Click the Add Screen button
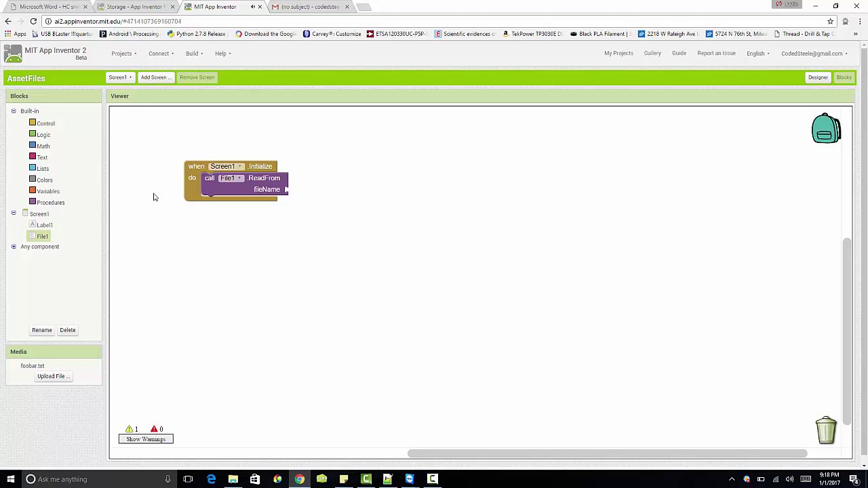The width and height of the screenshot is (868, 488). click(x=156, y=77)
